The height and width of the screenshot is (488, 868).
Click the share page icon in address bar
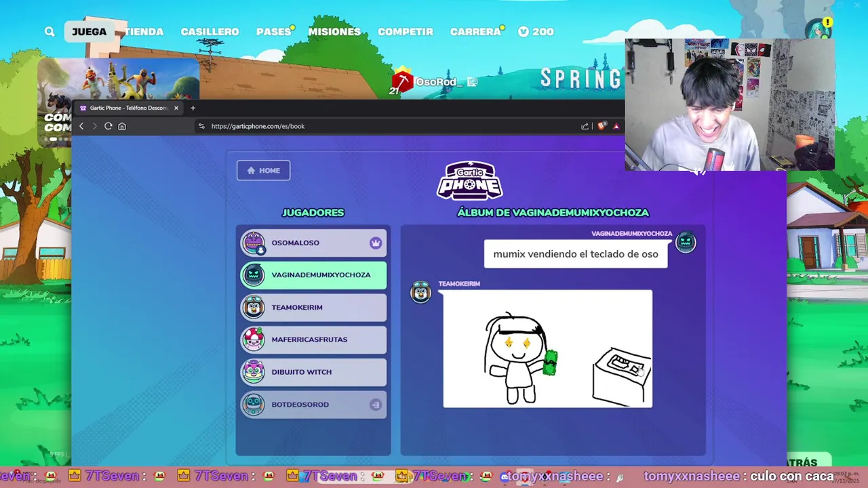coord(585,126)
